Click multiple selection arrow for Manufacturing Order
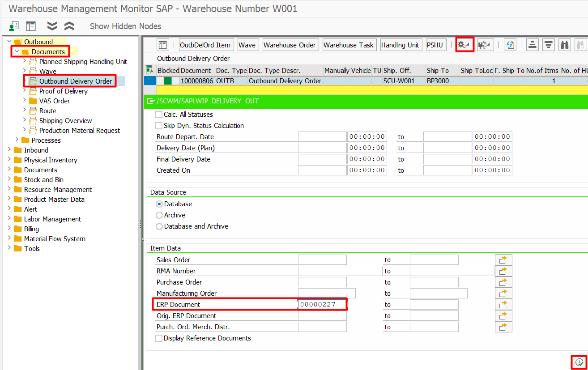This screenshot has width=588, height=370. pos(503,293)
